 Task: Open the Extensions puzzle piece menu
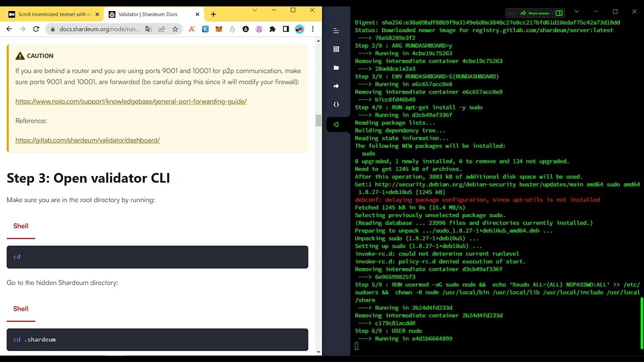[x=272, y=29]
